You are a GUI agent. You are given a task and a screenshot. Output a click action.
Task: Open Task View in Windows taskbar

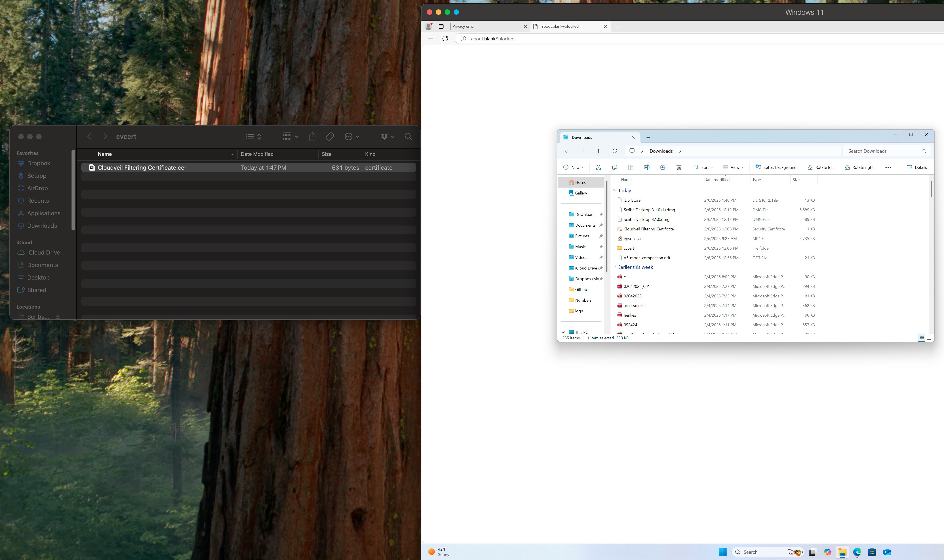[812, 552]
